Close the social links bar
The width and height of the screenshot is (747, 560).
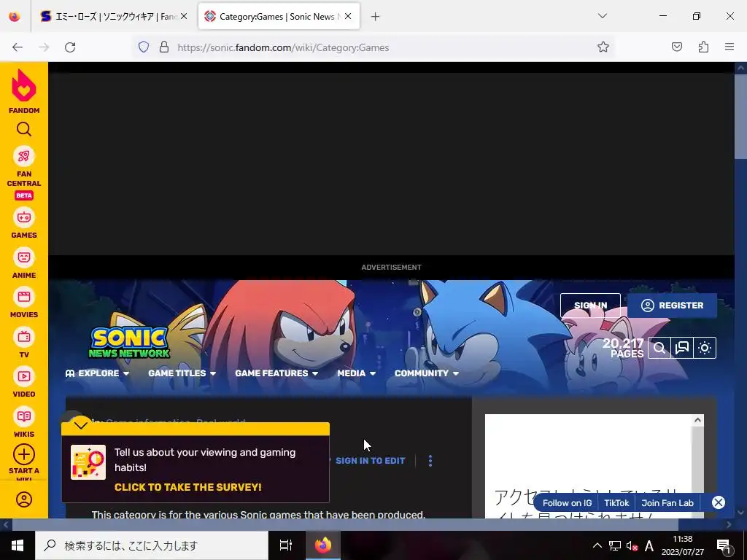(x=718, y=502)
